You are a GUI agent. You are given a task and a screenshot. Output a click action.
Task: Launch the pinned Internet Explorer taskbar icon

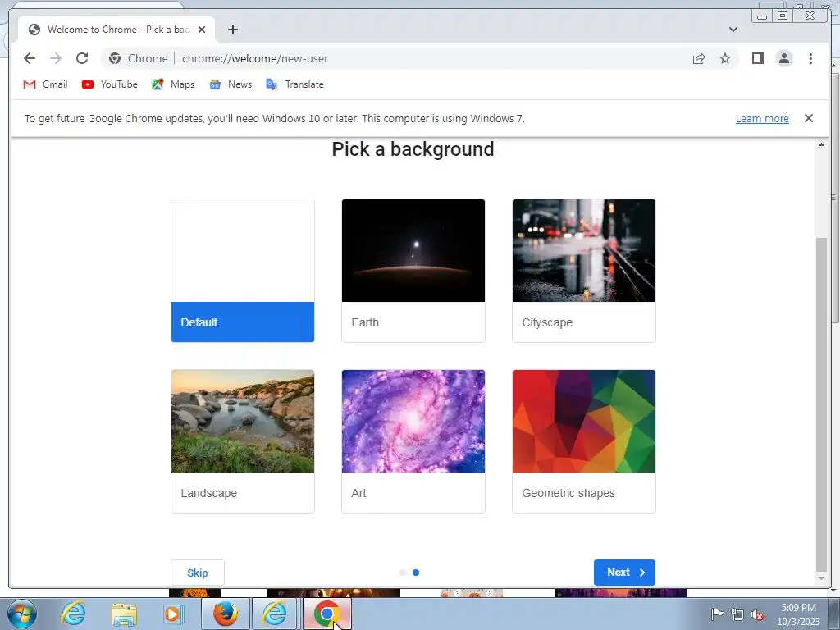tap(72, 614)
